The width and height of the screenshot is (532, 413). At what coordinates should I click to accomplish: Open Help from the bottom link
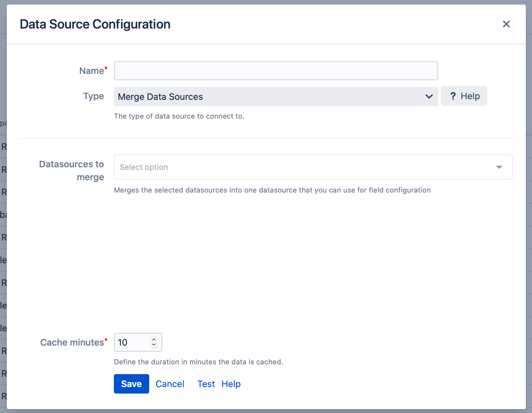point(231,384)
